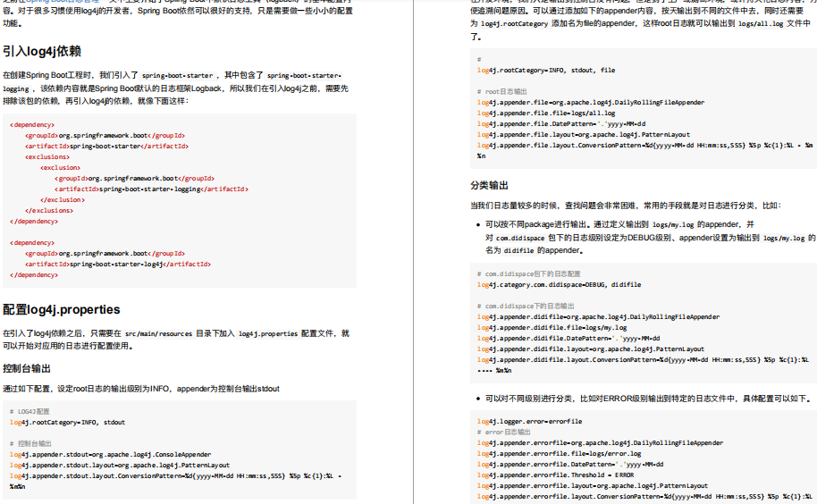Image resolution: width=817 pixels, height=504 pixels.
Task: Click the bullet starting "可以按不同package进行输出"
Action: 650,238
